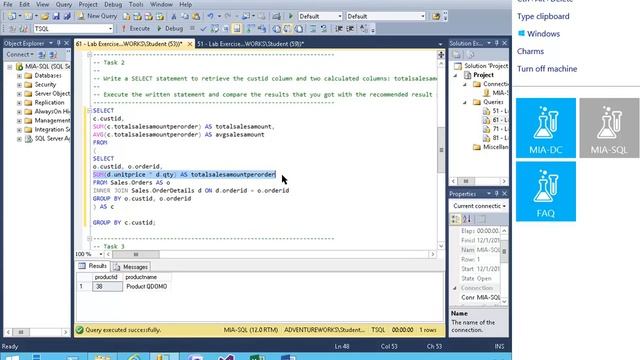Click the Type clipboard command
This screenshot has height=360, width=640.
point(543,17)
